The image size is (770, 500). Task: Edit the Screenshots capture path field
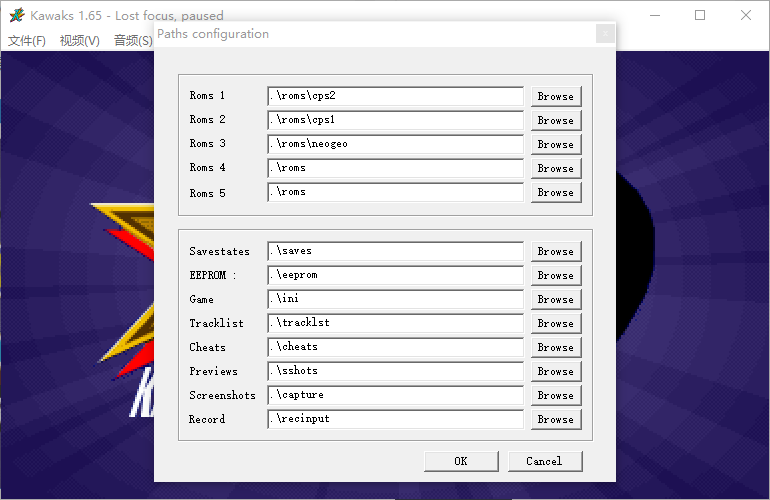point(395,396)
